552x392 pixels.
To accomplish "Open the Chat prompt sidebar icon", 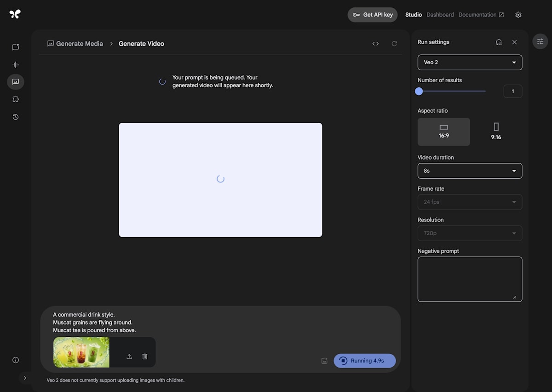I will coord(16,47).
